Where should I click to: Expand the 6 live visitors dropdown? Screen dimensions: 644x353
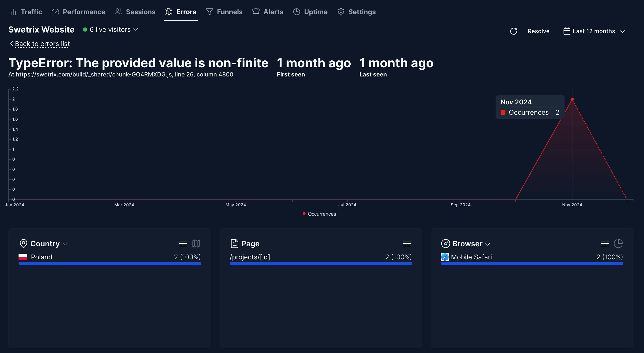110,30
